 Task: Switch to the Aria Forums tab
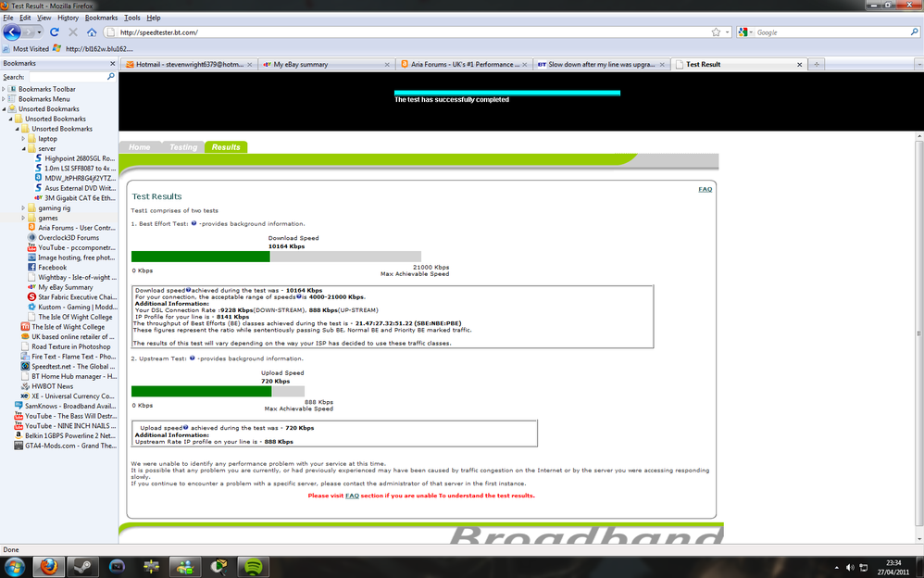465,64
